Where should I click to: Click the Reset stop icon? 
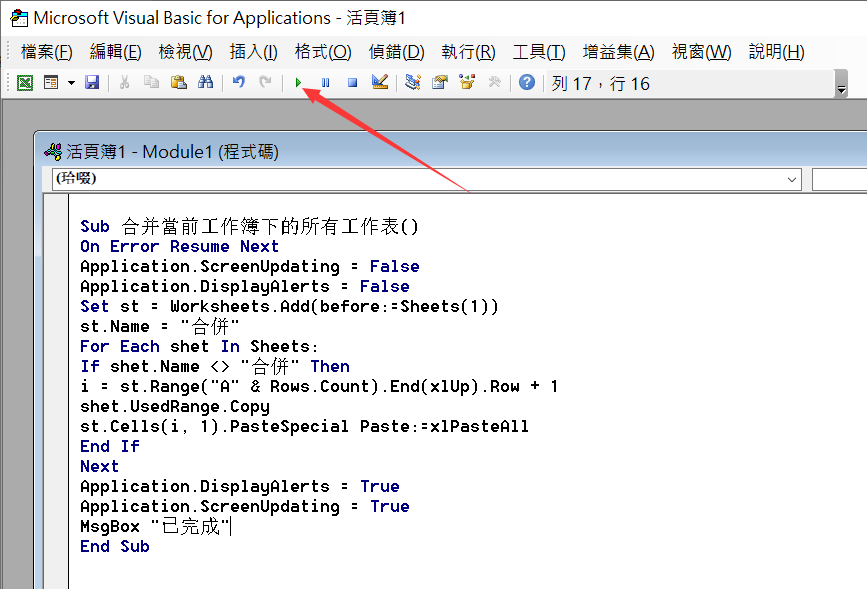pos(352,83)
